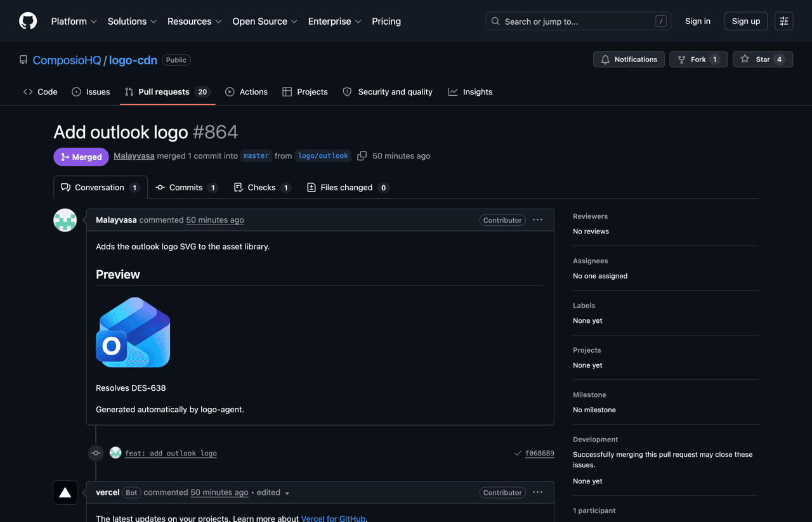Click the Bot label next to vercel
812x522 pixels.
pyautogui.click(x=131, y=492)
